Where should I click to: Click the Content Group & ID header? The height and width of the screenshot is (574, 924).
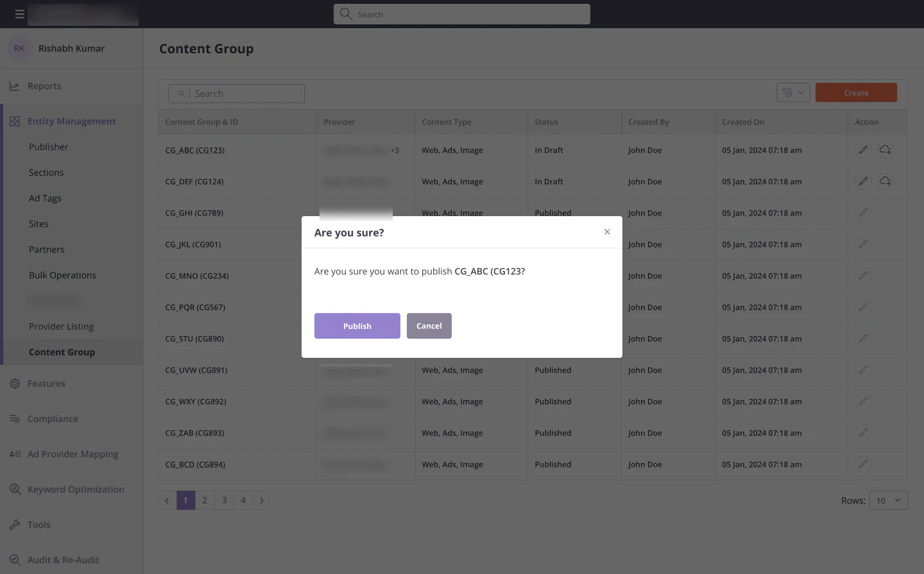tap(201, 122)
